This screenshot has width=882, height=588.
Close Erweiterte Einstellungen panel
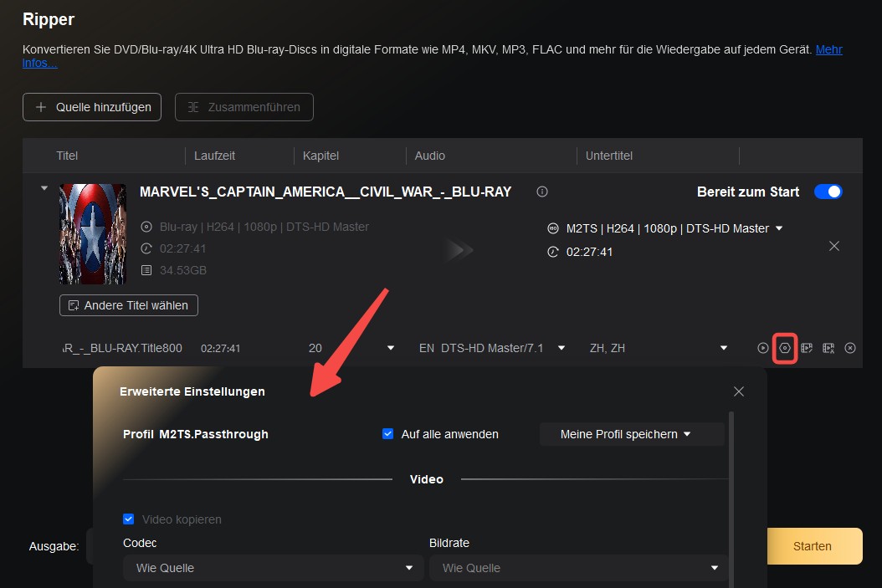(739, 391)
